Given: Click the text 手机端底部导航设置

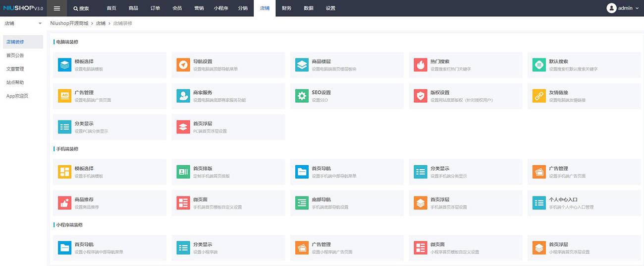Looking at the screenshot, I should 330,207.
